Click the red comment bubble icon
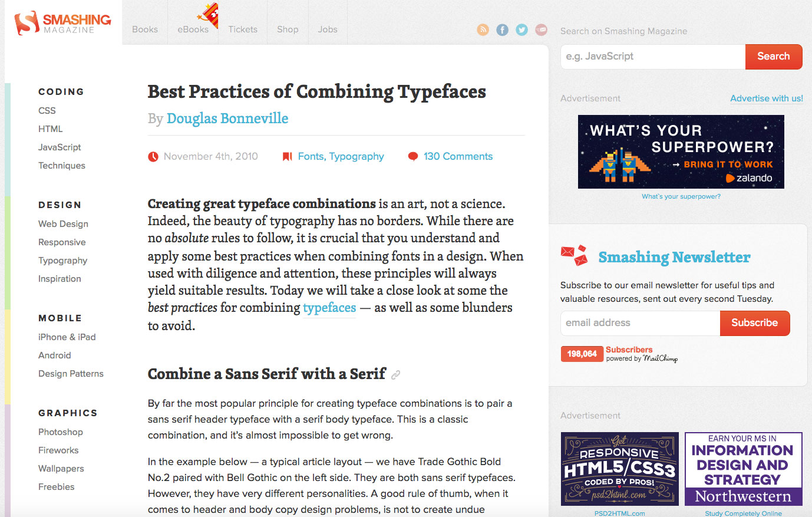The image size is (812, 517). click(413, 156)
